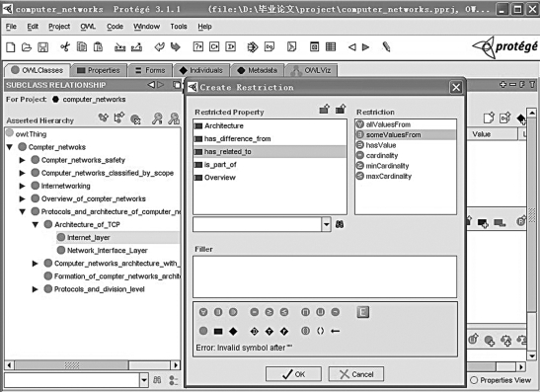The image size is (540, 392).
Task: Open the dropdown under Restricted Property list
Action: [326, 224]
